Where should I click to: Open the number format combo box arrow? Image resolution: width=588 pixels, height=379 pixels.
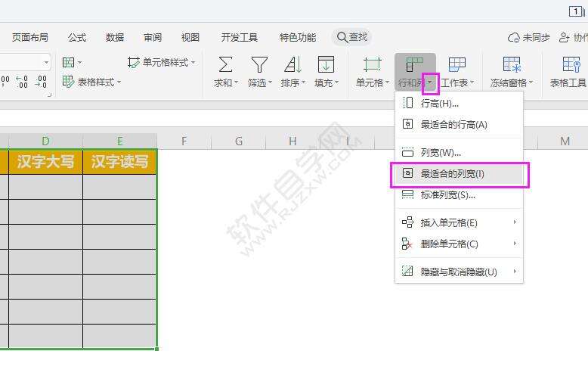[46, 62]
